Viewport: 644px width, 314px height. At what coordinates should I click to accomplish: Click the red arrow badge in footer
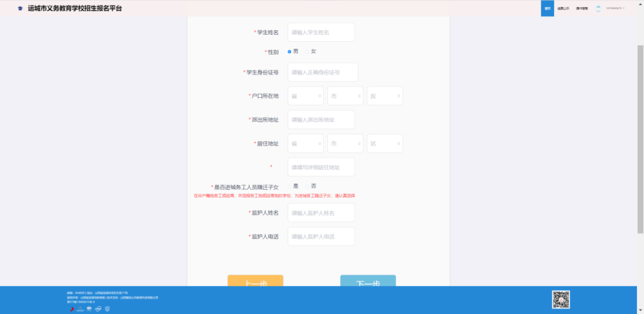tap(71, 309)
